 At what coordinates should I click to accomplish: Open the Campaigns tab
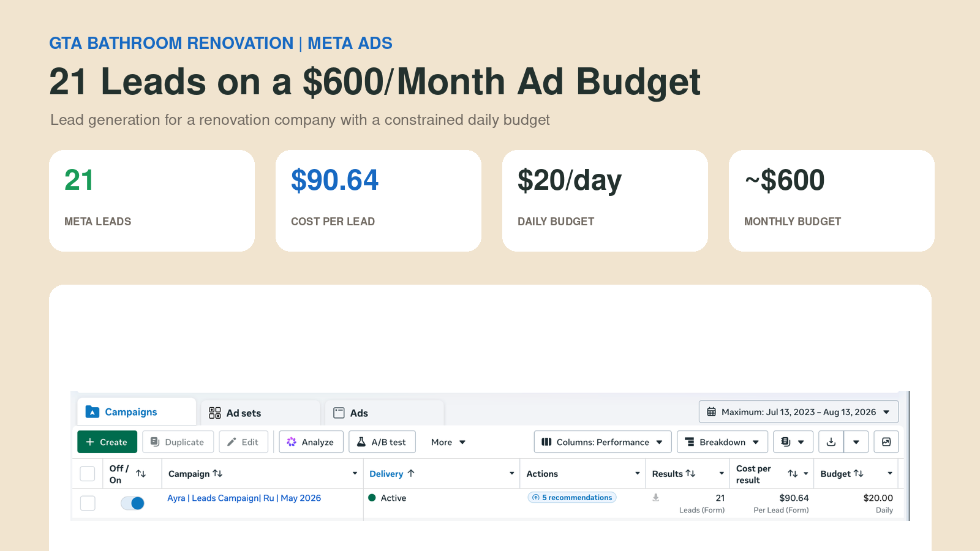[x=136, y=412]
